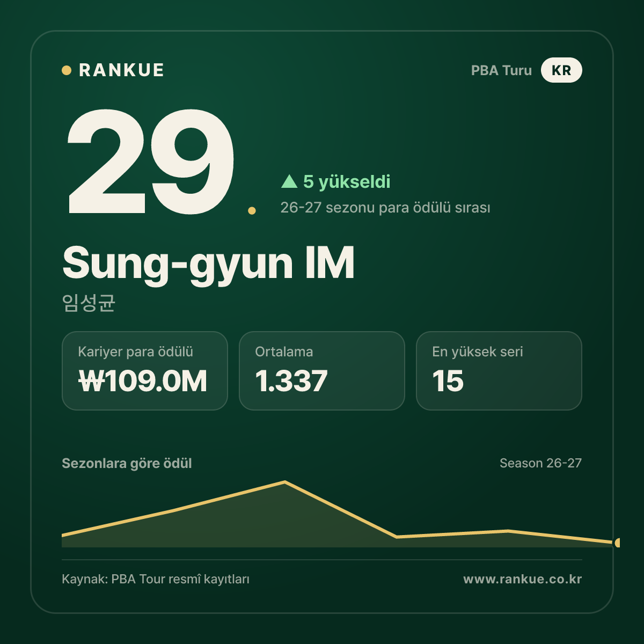Click the yellow dot beside RANKUE
Image resolution: width=644 pixels, height=644 pixels.
(67, 70)
